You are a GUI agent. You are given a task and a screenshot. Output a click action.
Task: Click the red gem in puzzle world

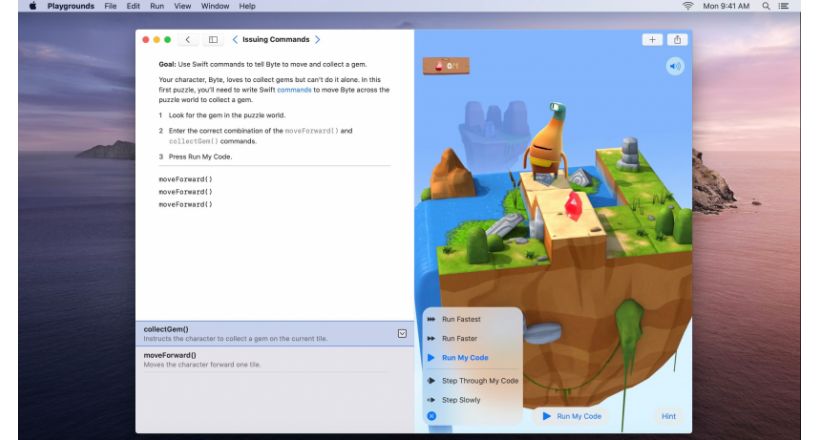[x=572, y=206]
